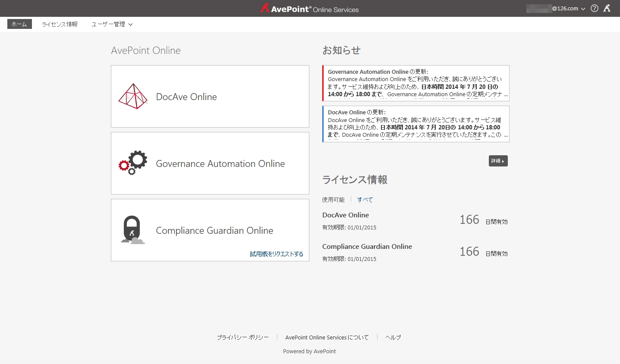Click the 詳細 button under notices
The image size is (620, 364).
tap(498, 161)
